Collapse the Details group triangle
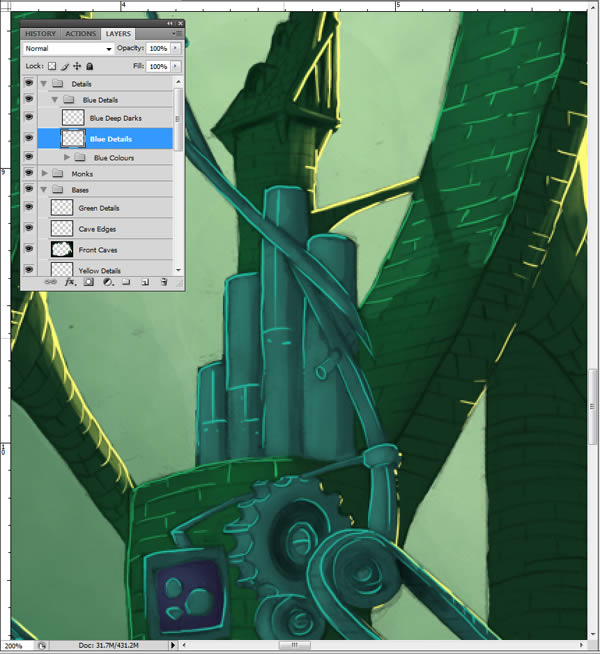Screen dimensions: 600x654 44,84
